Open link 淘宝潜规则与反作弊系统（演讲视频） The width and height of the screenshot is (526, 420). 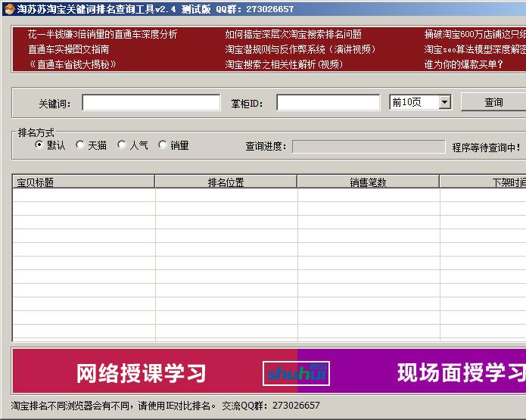[300, 49]
